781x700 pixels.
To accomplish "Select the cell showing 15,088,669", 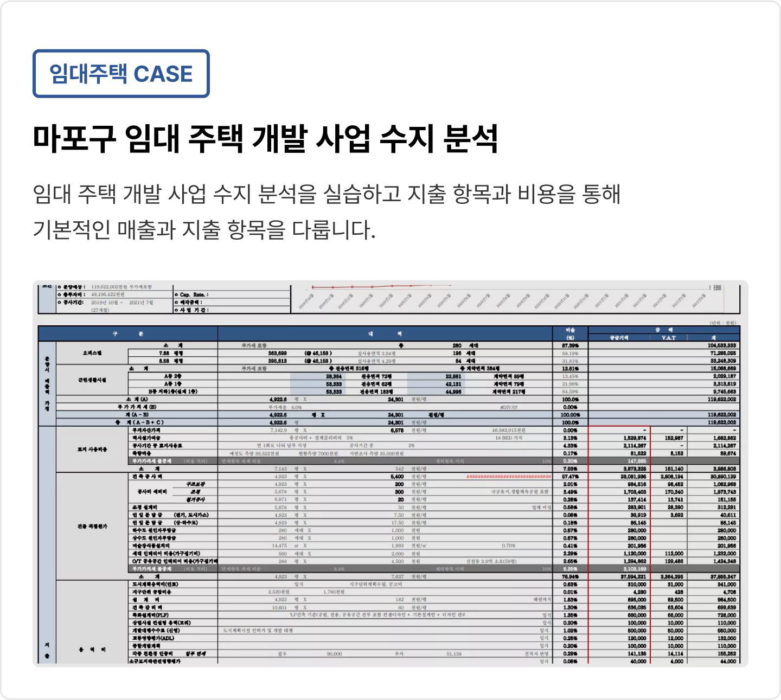I will (724, 368).
